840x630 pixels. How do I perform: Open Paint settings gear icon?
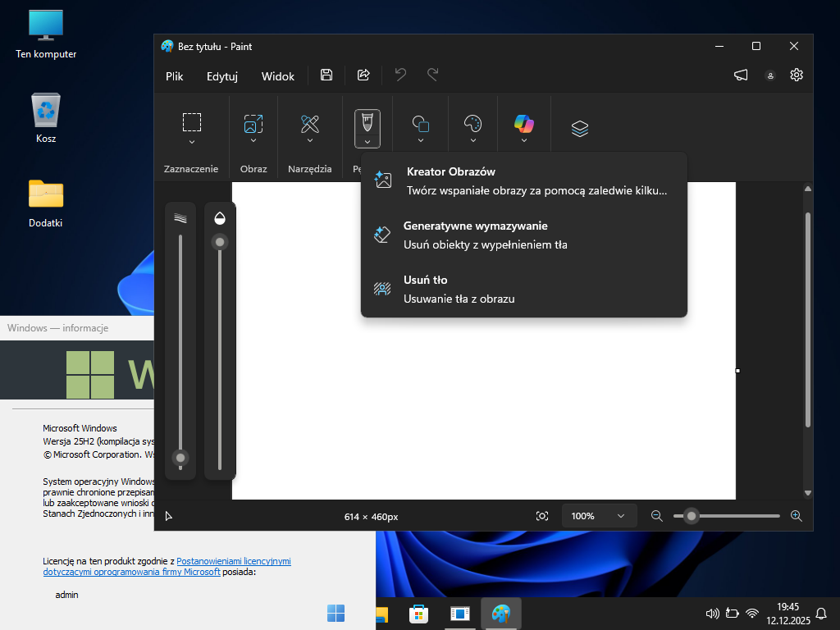(x=796, y=75)
